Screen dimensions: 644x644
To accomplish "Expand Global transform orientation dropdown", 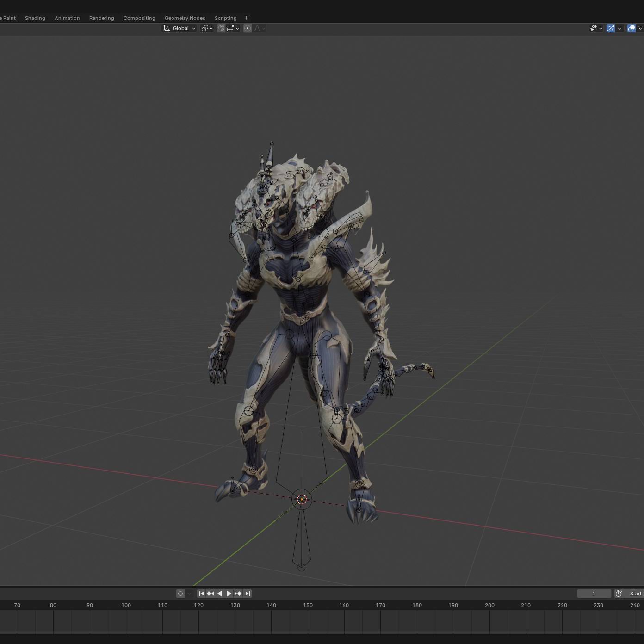I will (179, 28).
